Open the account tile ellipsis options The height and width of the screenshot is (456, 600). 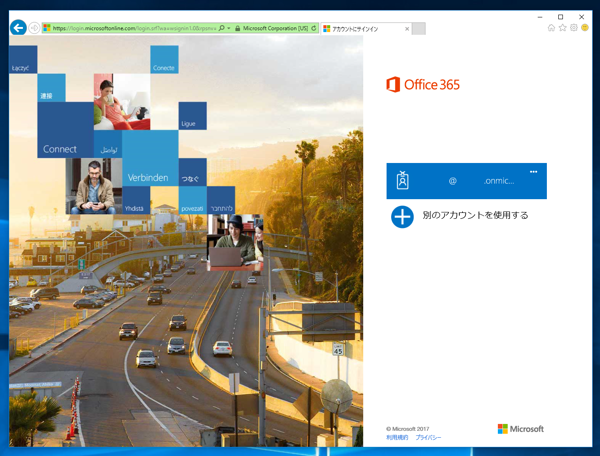coord(533,172)
